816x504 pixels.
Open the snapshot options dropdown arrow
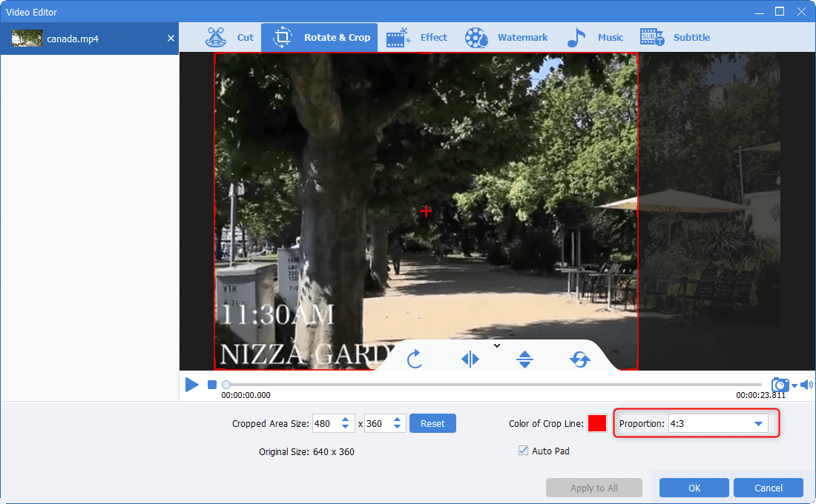794,385
